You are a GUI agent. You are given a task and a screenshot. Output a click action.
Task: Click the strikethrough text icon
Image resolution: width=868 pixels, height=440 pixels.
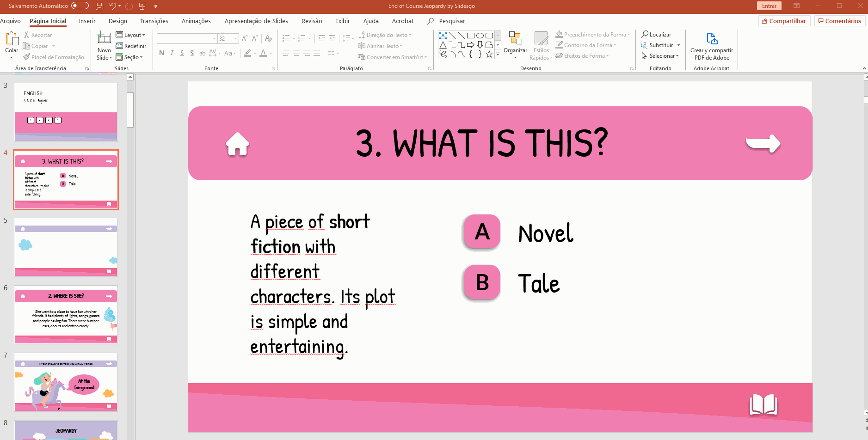(x=202, y=53)
